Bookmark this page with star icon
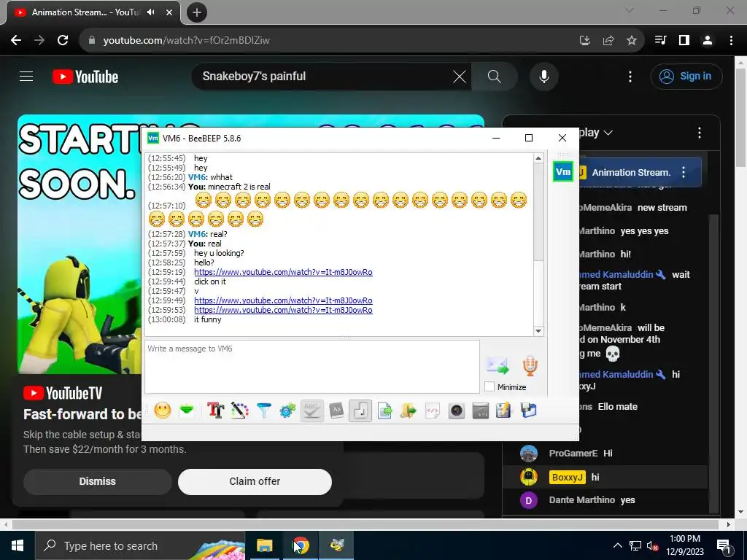Image resolution: width=747 pixels, height=560 pixels. point(631,40)
